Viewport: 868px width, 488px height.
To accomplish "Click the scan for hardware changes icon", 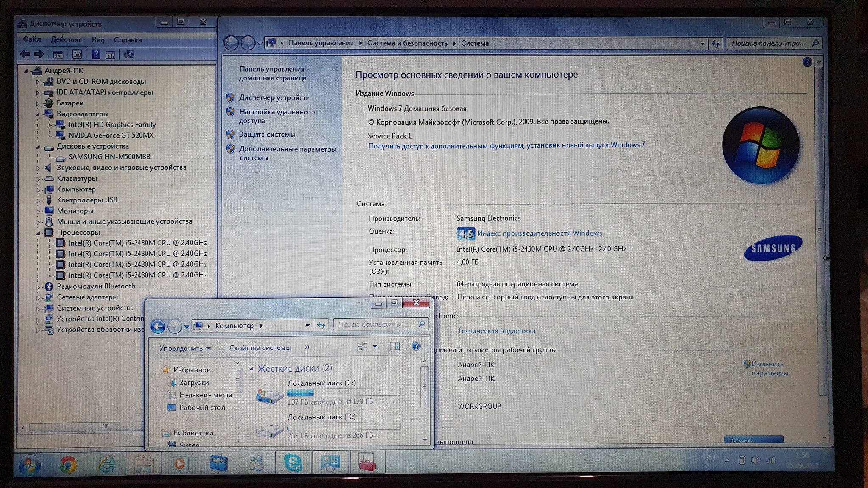I will [x=129, y=54].
